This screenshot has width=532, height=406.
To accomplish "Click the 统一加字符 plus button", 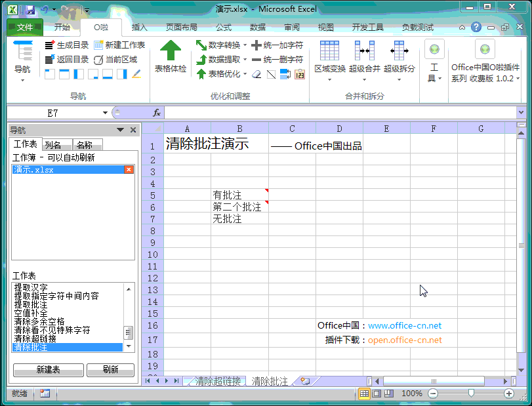I will 277,45.
